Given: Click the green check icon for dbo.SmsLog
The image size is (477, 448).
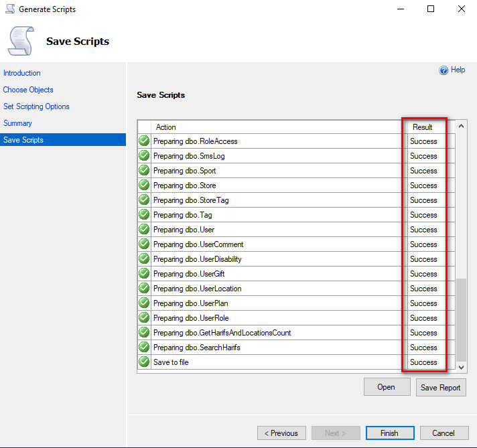Looking at the screenshot, I should pos(144,156).
